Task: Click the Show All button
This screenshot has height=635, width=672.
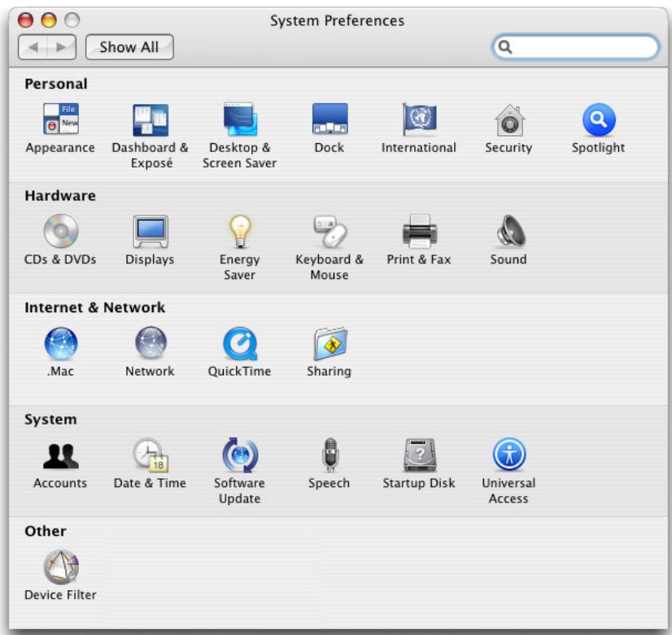Action: tap(129, 47)
